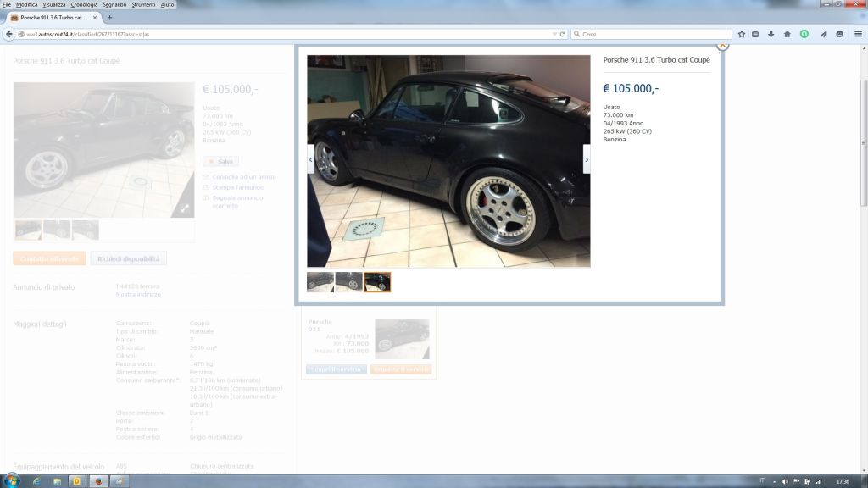Viewport: 868px width, 488px height.
Task: Click the '04/1993 Anno' text in gallery
Action: 623,124
